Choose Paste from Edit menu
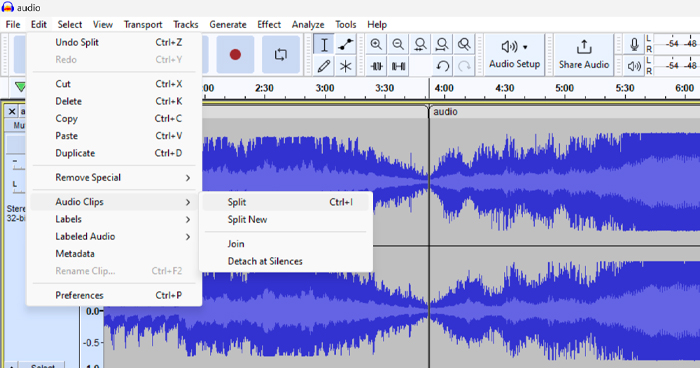 [114, 136]
